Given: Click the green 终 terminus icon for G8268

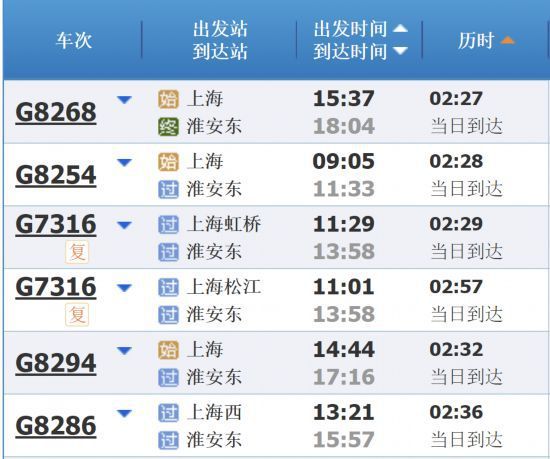Looking at the screenshot, I should (x=168, y=127).
